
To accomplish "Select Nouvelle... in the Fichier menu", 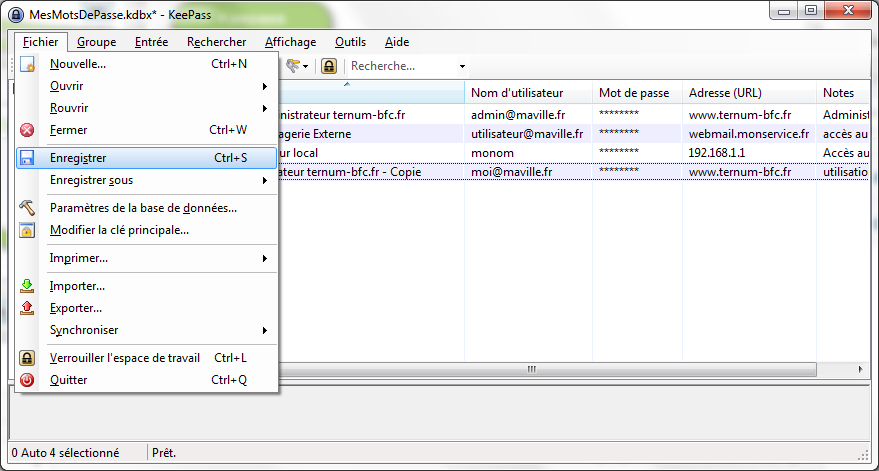I will tap(78, 64).
